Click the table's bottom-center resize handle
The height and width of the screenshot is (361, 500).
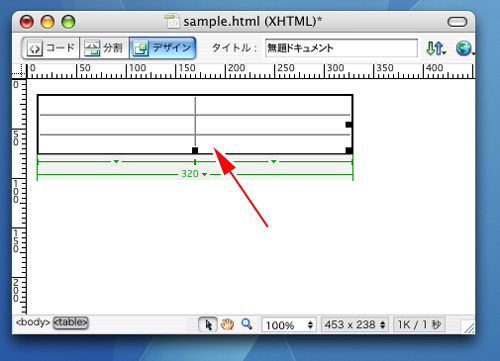[195, 150]
